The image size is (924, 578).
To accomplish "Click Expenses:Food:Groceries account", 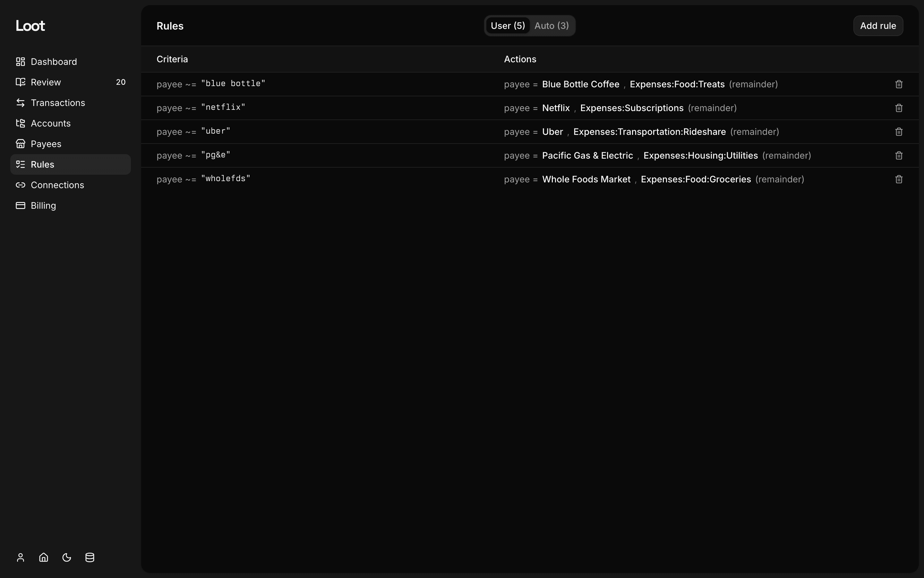I will [x=696, y=179].
